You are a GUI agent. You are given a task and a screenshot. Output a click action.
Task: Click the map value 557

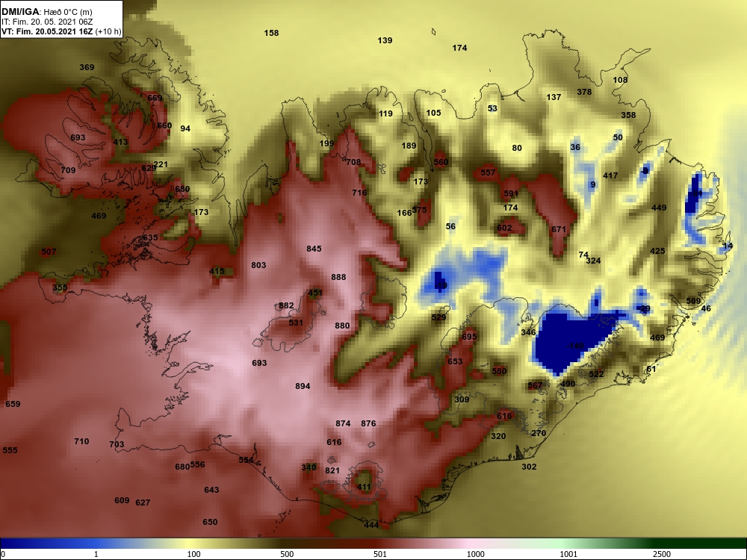[488, 172]
